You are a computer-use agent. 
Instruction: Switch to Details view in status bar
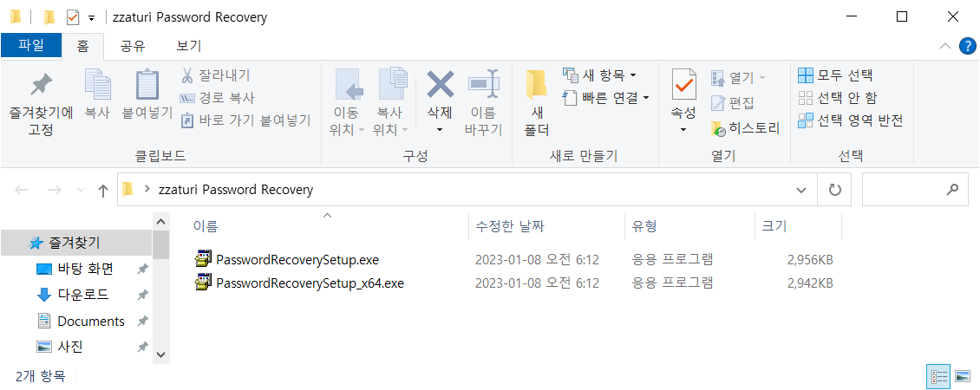[939, 376]
